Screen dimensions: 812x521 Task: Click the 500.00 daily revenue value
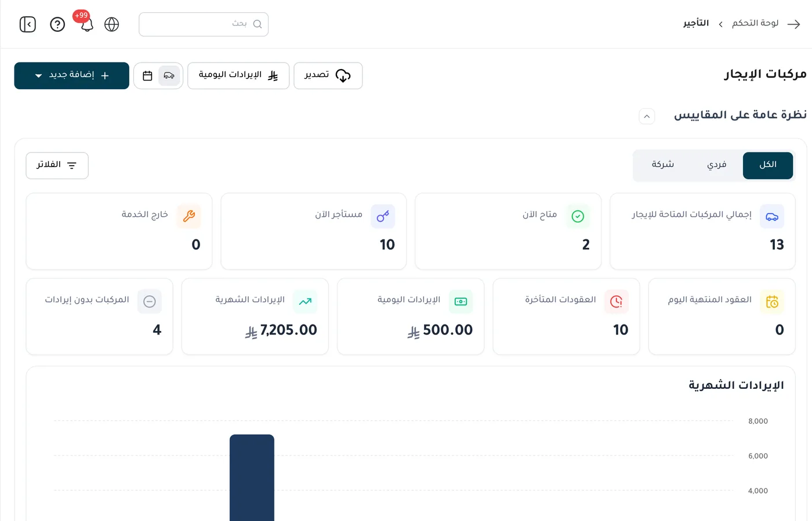[448, 330]
